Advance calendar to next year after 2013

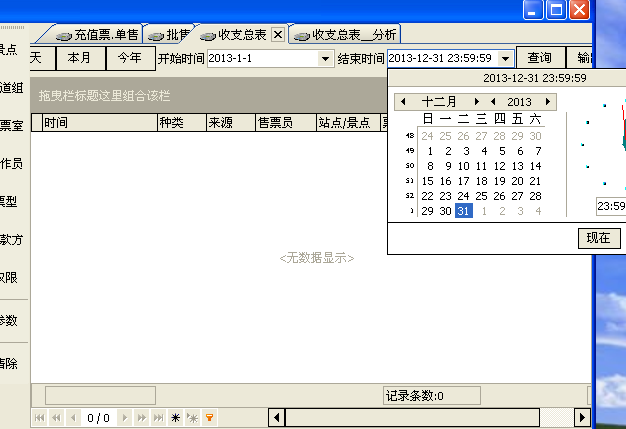[549, 102]
